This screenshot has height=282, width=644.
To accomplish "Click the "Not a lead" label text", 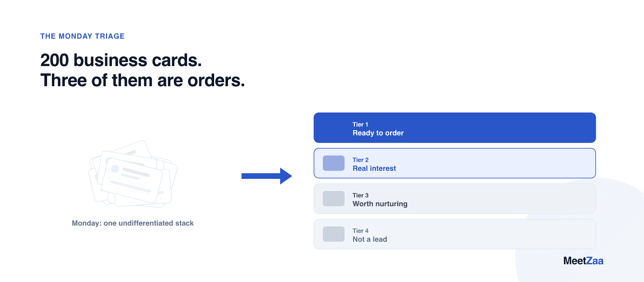I will tap(370, 239).
